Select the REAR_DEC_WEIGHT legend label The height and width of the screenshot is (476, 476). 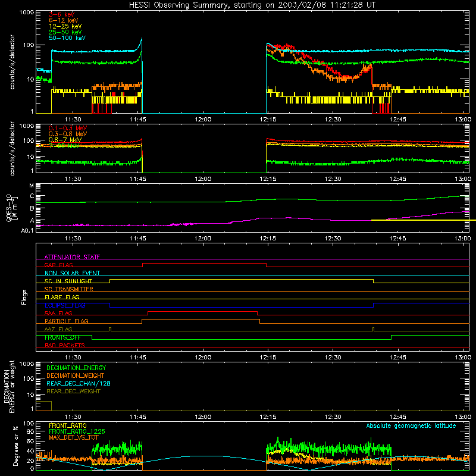73,392
